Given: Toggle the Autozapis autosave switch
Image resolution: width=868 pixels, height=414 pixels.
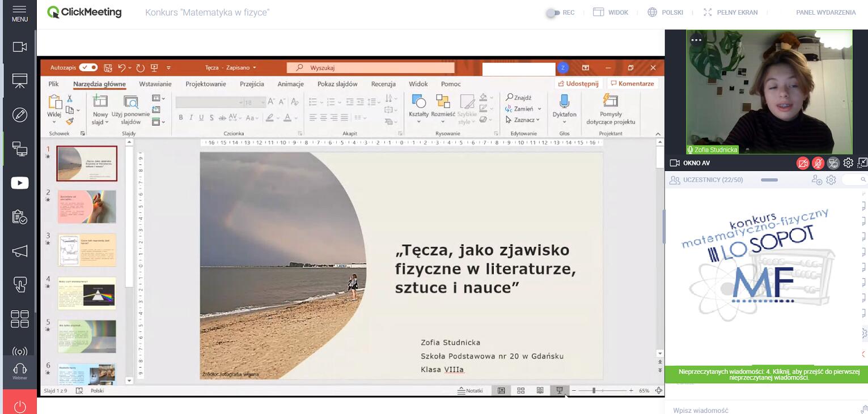Looking at the screenshot, I should 88,67.
